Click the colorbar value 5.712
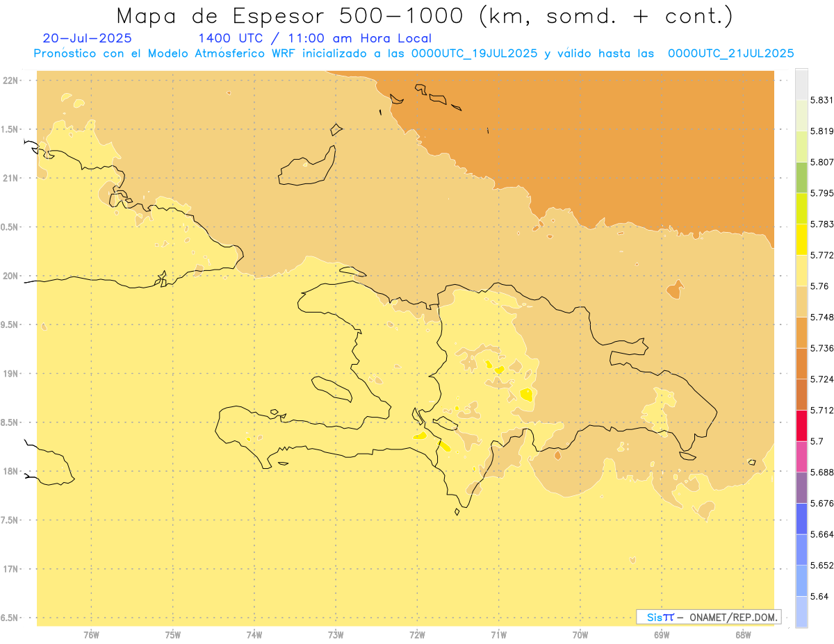 click(x=821, y=410)
